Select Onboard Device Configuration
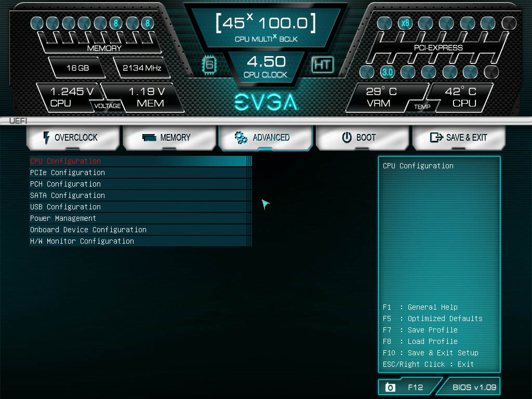This screenshot has width=532, height=399. point(140,230)
